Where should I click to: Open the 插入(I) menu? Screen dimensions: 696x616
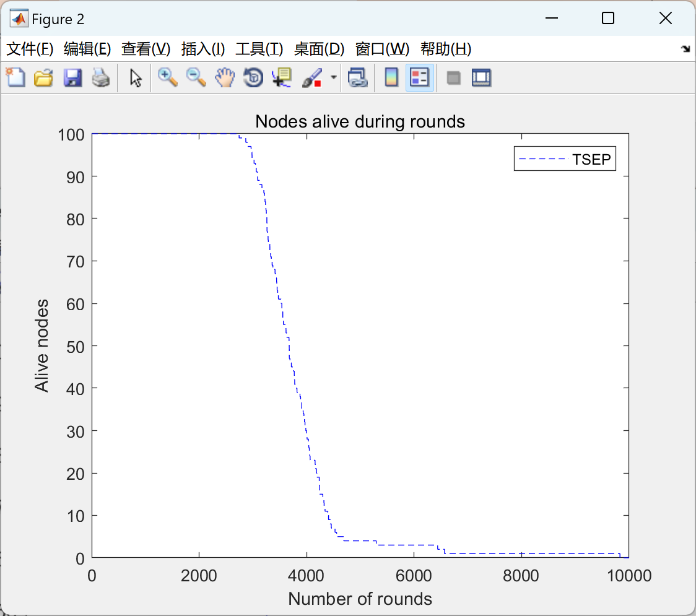pos(203,49)
